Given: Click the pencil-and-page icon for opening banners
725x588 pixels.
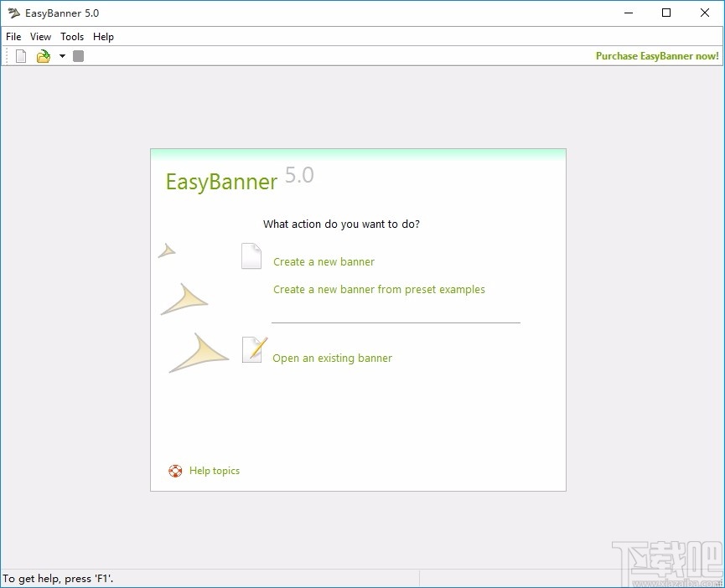Looking at the screenshot, I should pos(253,349).
